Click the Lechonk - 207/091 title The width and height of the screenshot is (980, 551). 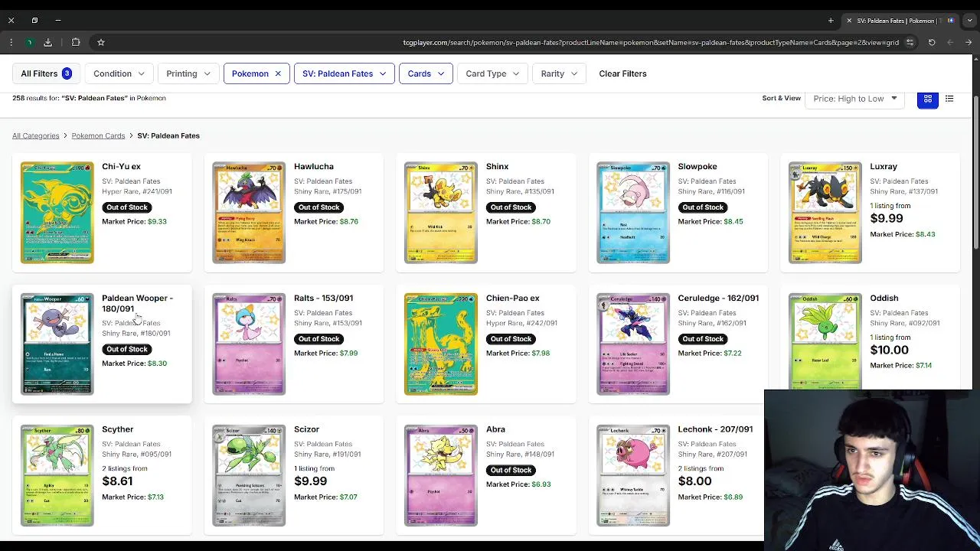pyautogui.click(x=715, y=429)
